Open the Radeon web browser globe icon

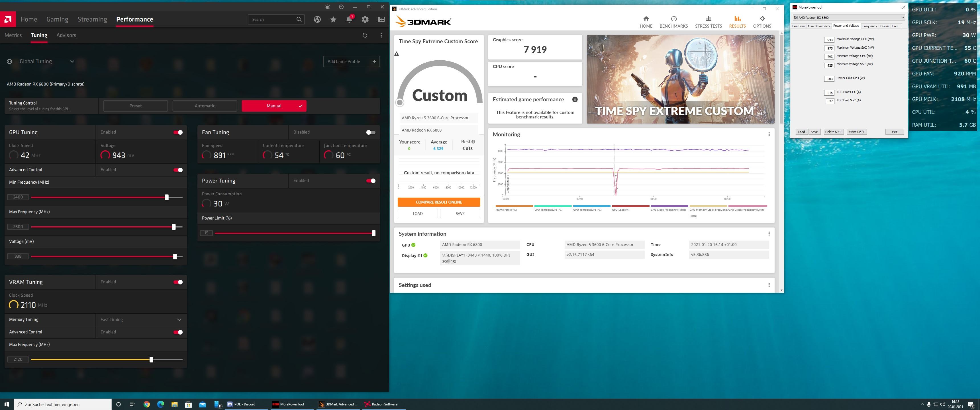pos(317,19)
